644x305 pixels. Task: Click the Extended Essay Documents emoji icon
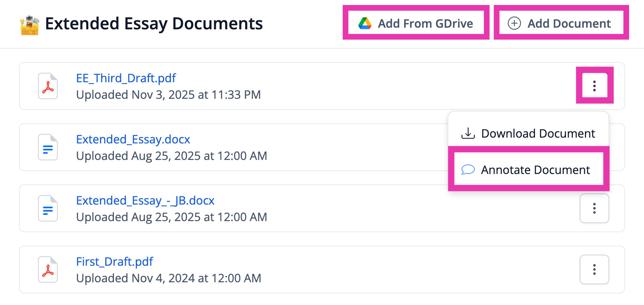[x=29, y=24]
